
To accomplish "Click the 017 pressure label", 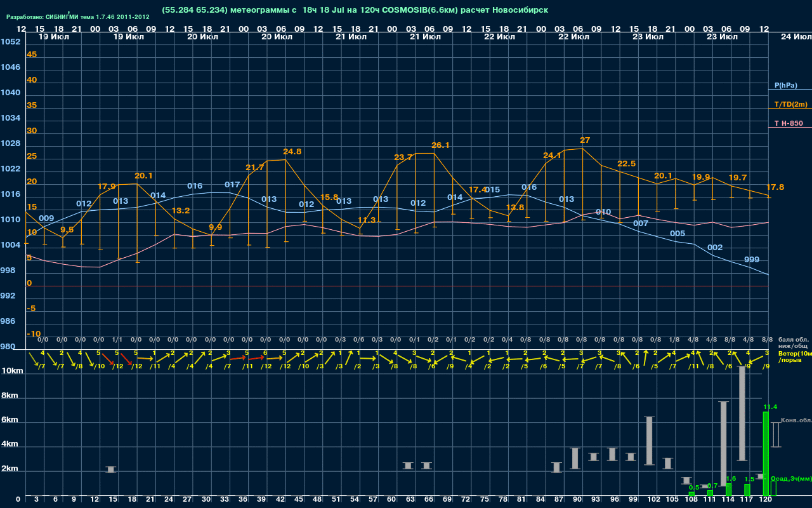I will [x=232, y=185].
